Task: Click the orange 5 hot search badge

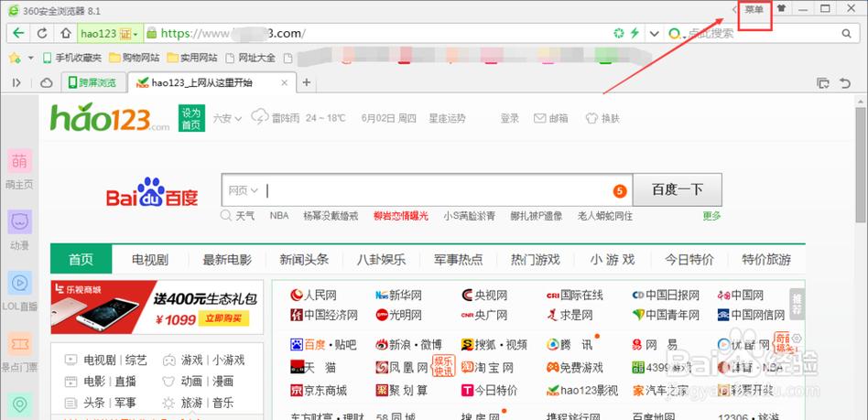Action: tap(620, 191)
